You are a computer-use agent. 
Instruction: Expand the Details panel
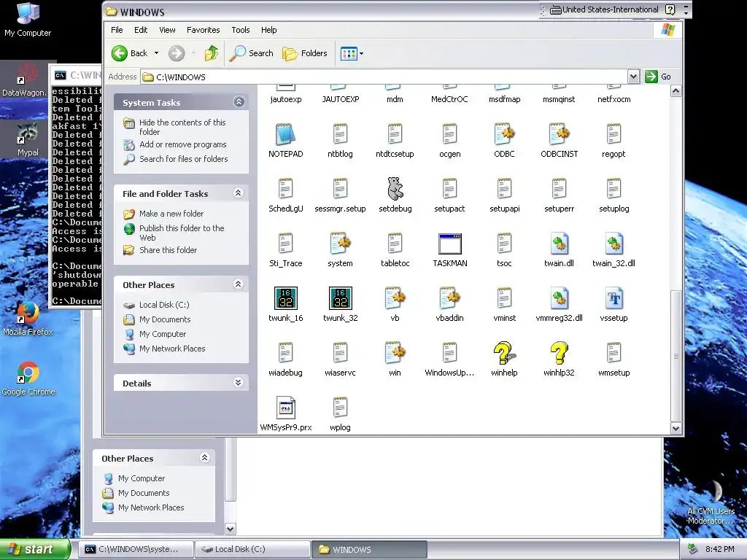[239, 382]
